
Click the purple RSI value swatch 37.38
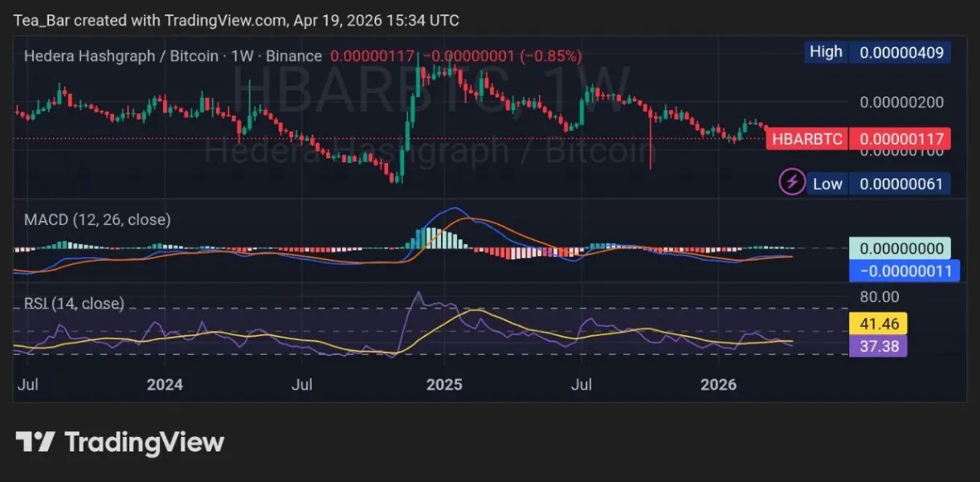[x=877, y=345]
